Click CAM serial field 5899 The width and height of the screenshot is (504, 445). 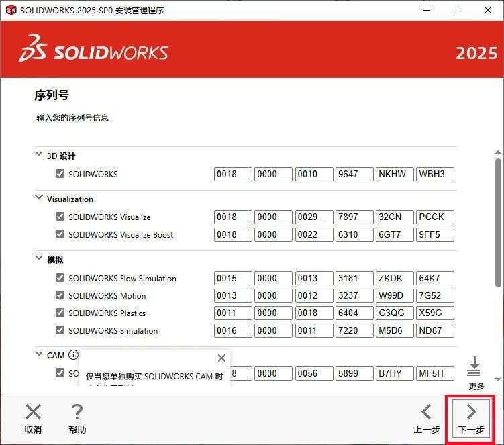click(x=354, y=373)
